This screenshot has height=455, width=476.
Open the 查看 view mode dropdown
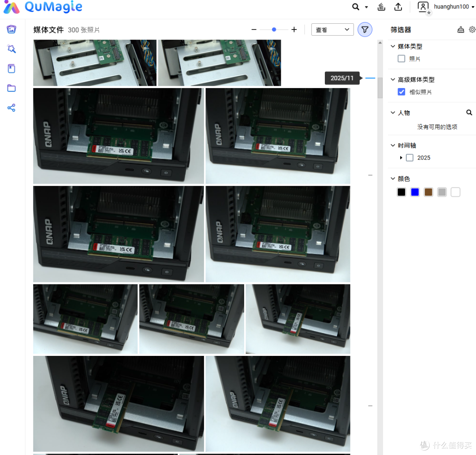pyautogui.click(x=332, y=30)
